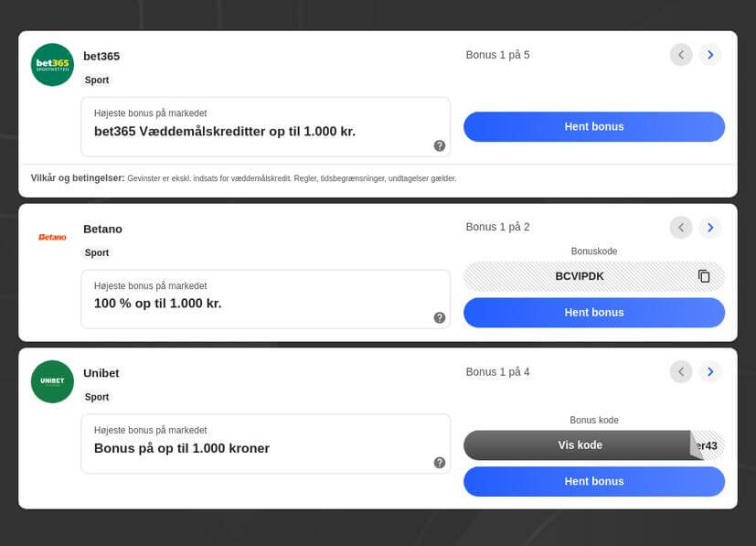This screenshot has height=546, width=756.
Task: Go to previous Unibet bonus
Action: click(681, 371)
